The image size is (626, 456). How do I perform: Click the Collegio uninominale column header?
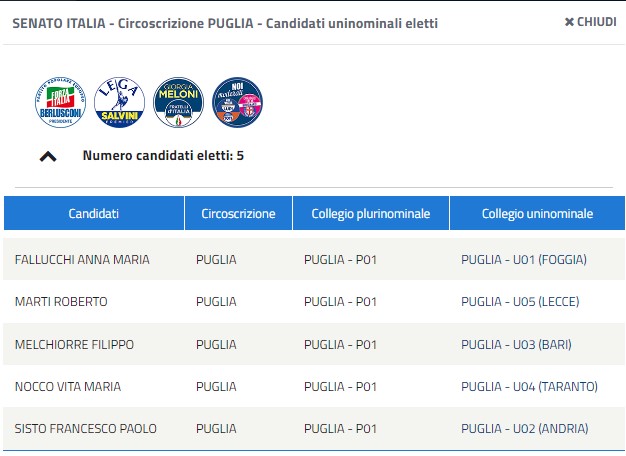(x=537, y=213)
